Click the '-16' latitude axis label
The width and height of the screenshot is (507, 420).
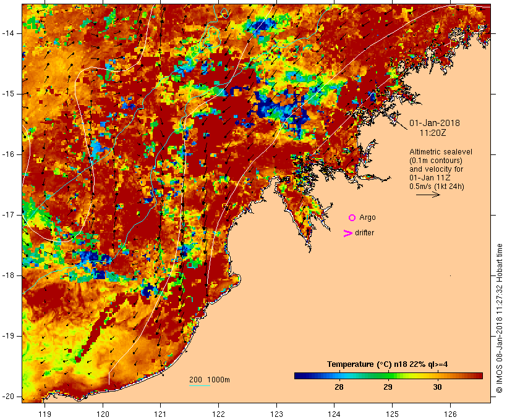8,154
